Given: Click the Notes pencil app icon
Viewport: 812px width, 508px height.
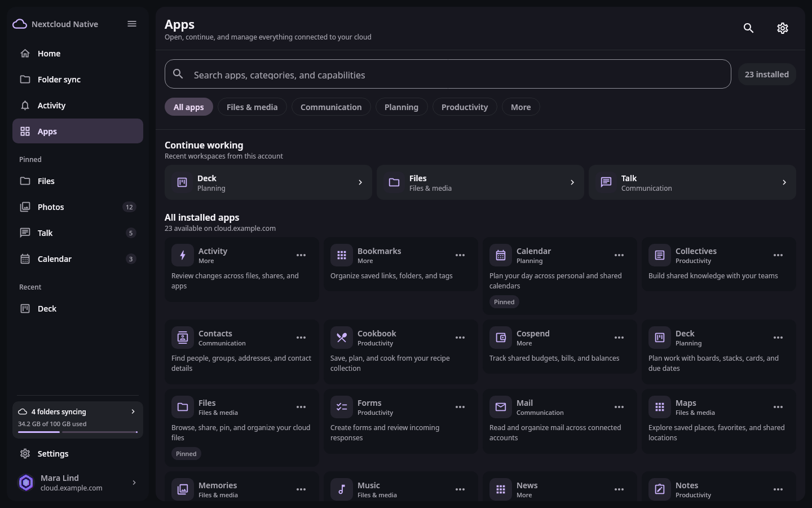Looking at the screenshot, I should tap(660, 489).
